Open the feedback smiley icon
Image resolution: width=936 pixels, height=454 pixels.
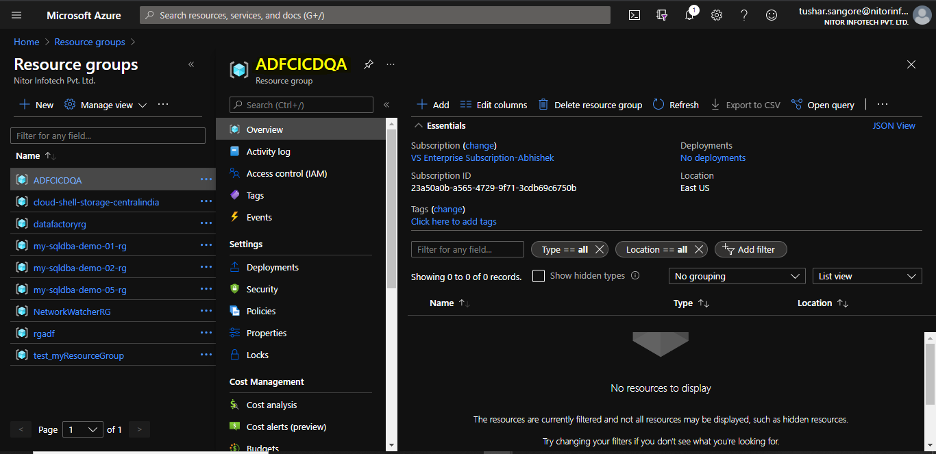(771, 16)
